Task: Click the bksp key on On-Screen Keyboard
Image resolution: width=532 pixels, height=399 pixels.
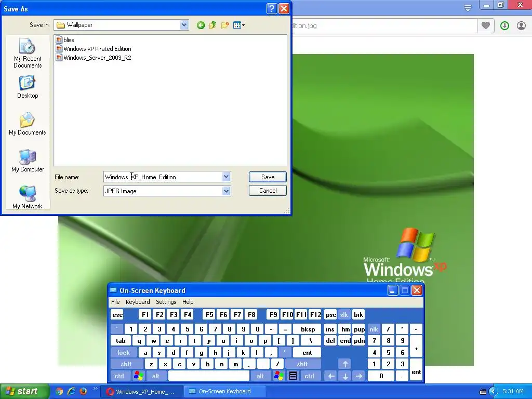Action: click(308, 329)
